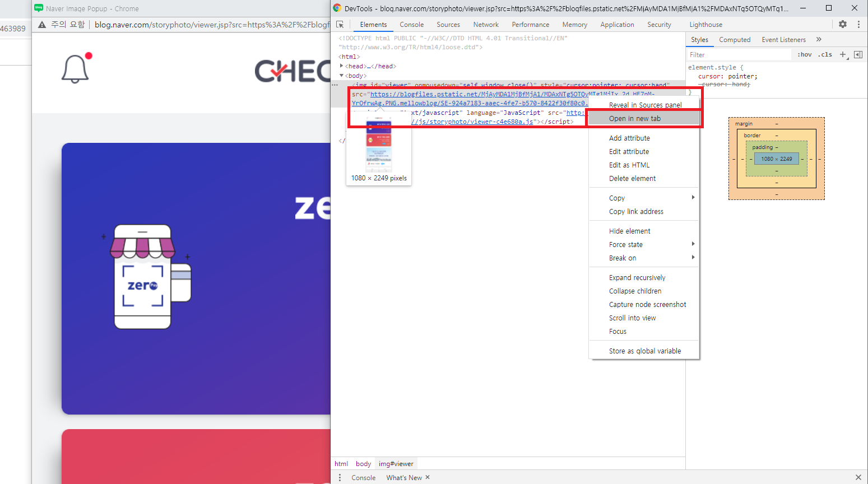Switch to the Sources tab

[448, 25]
